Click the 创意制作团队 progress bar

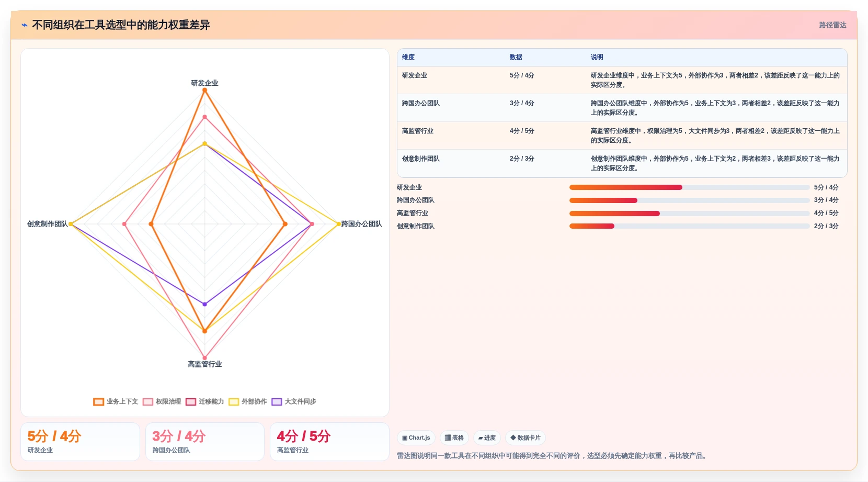pos(689,226)
